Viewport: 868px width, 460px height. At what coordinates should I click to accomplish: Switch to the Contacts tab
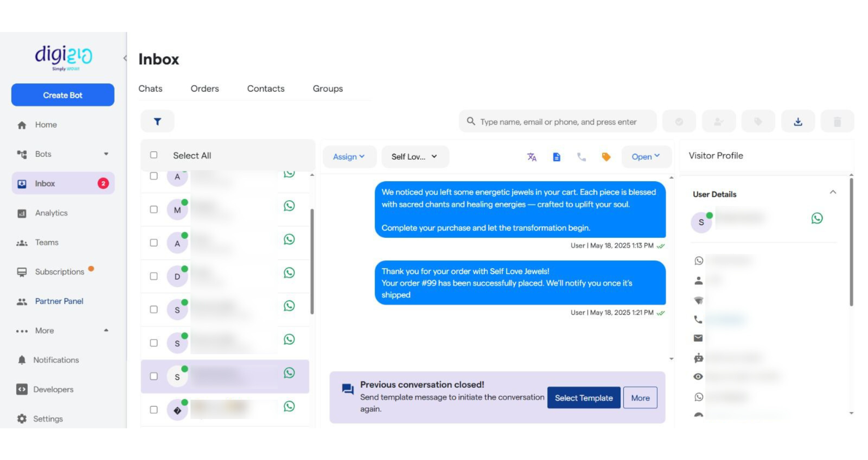tap(266, 88)
